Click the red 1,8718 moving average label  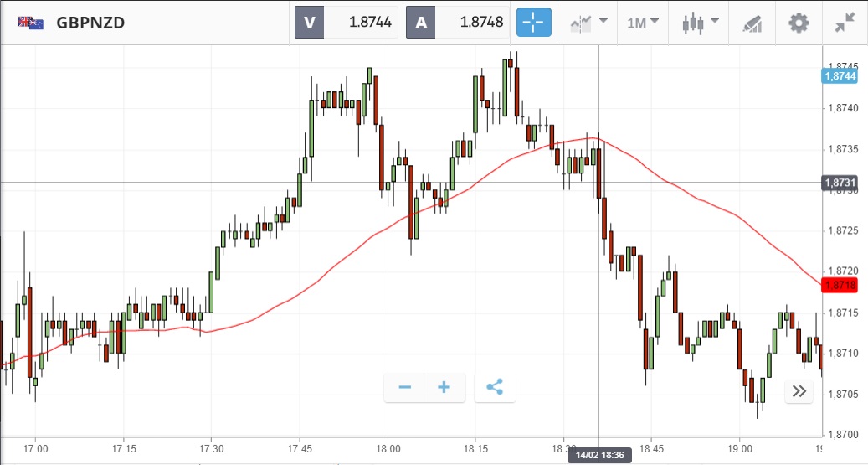(x=840, y=286)
